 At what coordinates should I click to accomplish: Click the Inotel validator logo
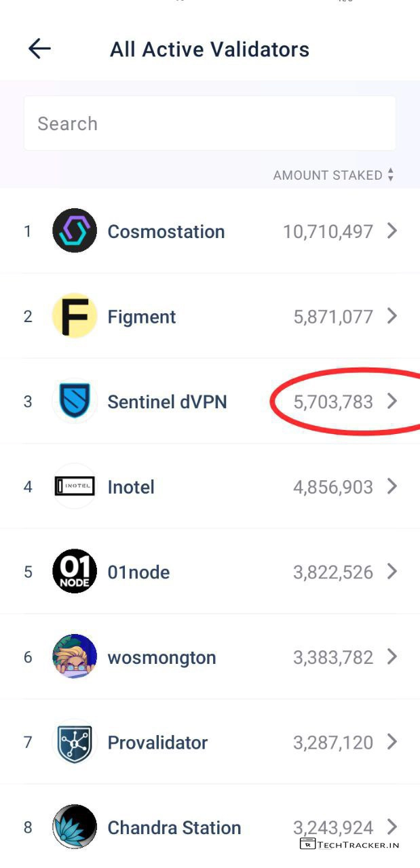(75, 487)
